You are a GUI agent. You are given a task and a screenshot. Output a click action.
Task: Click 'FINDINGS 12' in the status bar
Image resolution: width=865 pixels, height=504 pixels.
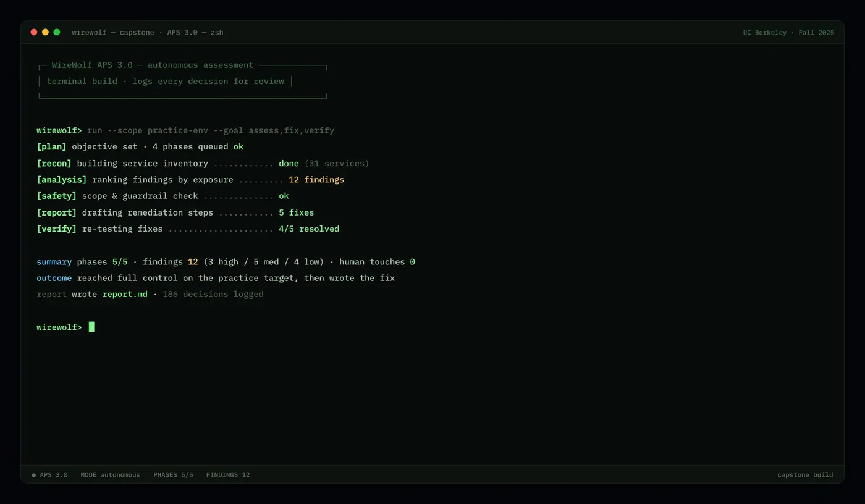point(228,475)
